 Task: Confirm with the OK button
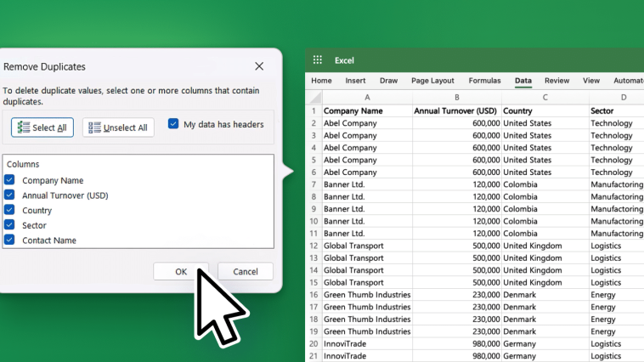(x=181, y=271)
